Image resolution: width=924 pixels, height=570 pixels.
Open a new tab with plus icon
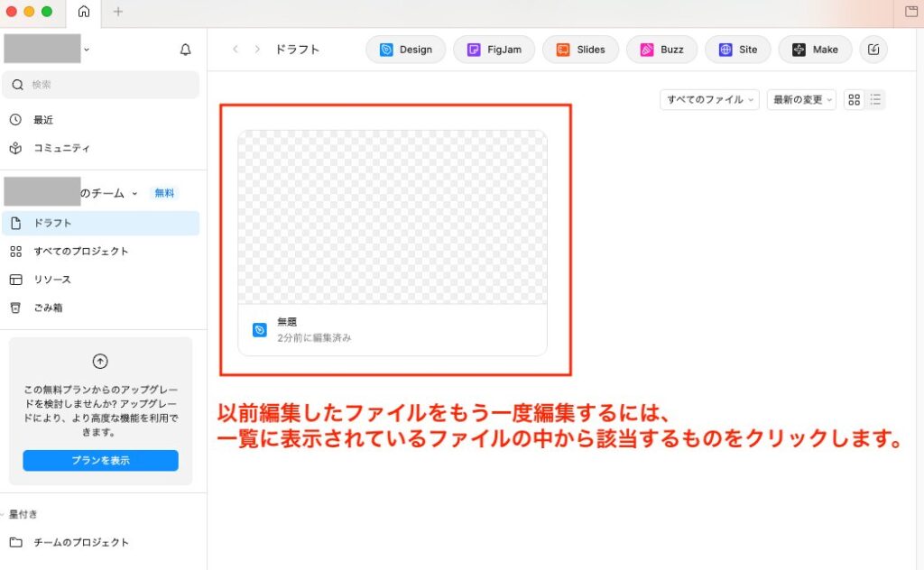(x=118, y=12)
